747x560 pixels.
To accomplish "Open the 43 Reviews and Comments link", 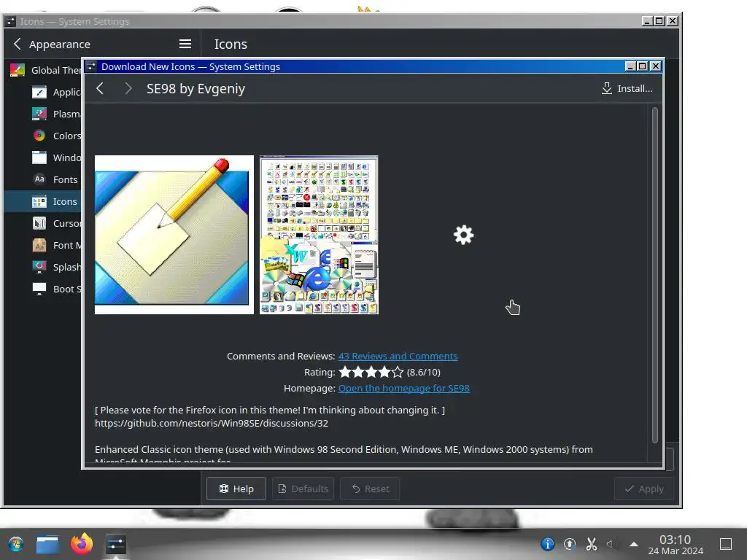I will pos(398,356).
